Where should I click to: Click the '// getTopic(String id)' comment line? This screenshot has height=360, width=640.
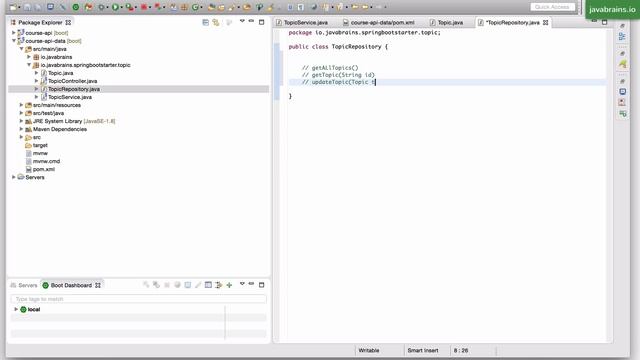[x=338, y=75]
